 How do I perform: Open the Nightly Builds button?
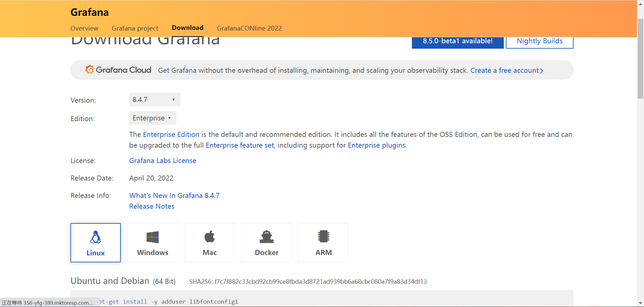[x=540, y=42]
